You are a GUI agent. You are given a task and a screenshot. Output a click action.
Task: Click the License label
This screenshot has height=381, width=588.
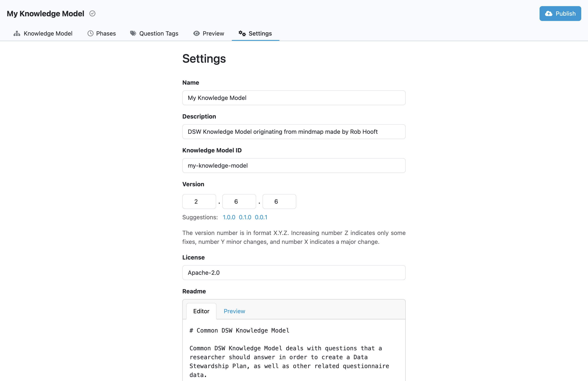point(194,257)
